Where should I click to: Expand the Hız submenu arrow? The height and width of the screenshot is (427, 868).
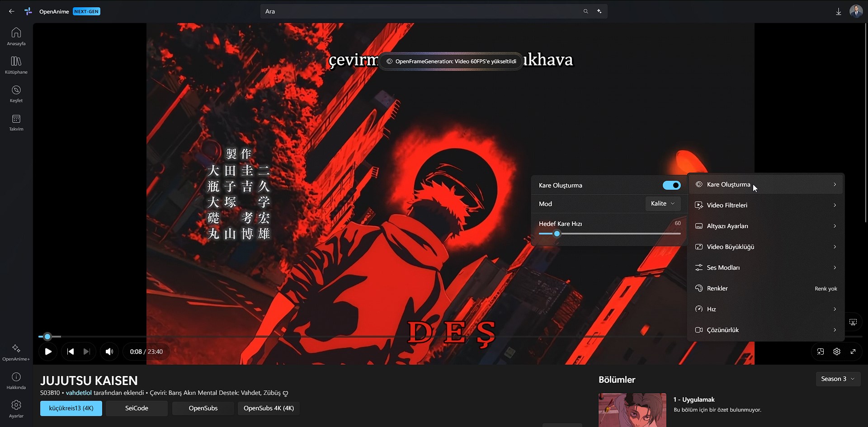pos(835,309)
